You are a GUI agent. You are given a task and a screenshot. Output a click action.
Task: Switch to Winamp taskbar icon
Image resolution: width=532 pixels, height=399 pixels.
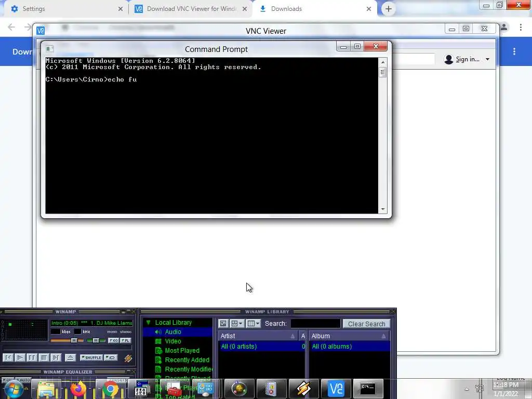(303, 389)
